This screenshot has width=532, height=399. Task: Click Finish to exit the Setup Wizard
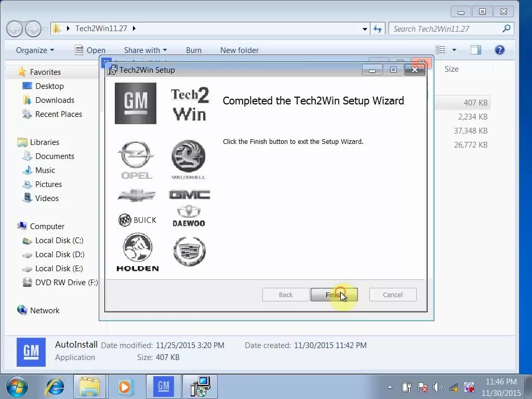coord(334,295)
